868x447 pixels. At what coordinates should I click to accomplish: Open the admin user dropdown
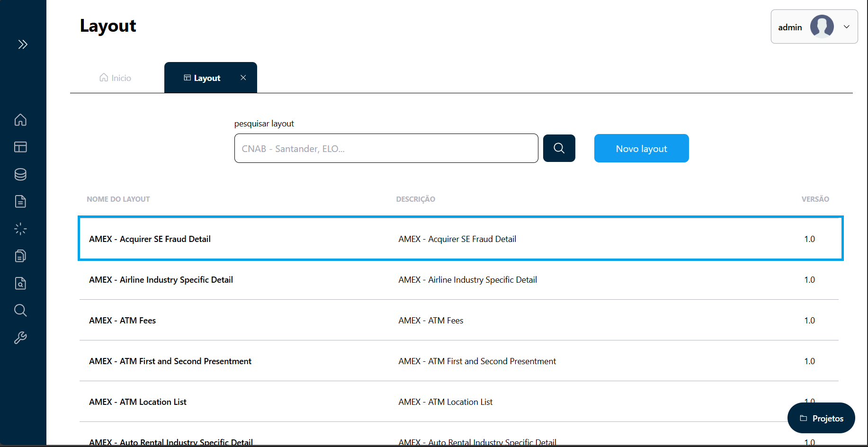(x=814, y=27)
